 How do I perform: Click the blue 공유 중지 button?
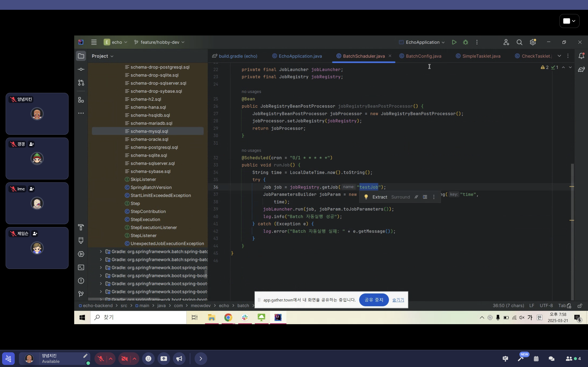[x=374, y=300]
